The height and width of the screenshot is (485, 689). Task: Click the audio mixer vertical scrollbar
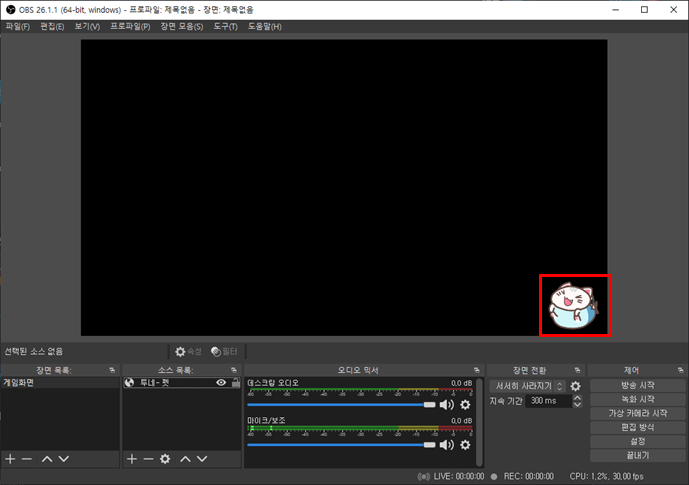pos(479,422)
